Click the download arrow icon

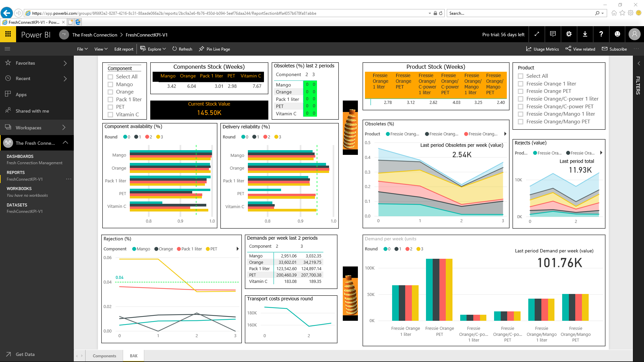click(585, 34)
